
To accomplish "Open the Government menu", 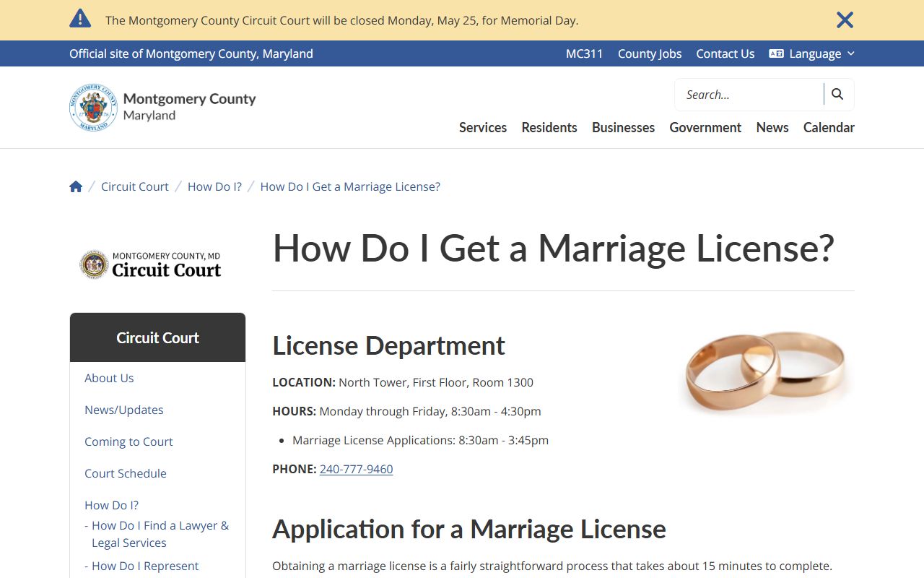I will (x=705, y=127).
